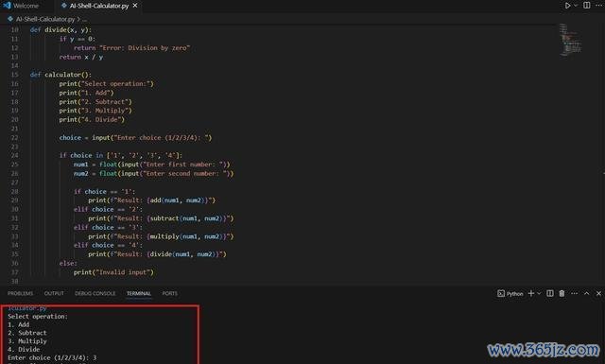Screen dimensions: 605x364
Task: Click the 'choice = input' code line
Action: tap(135, 138)
